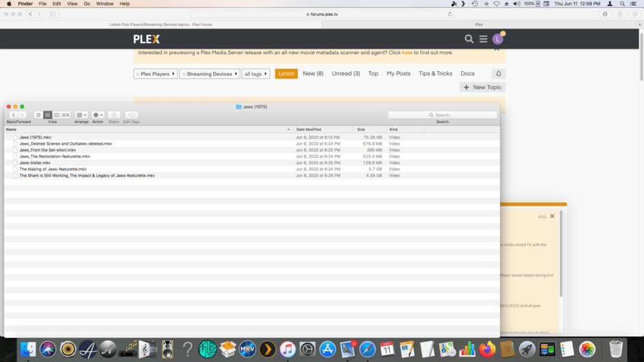Screen dimensions: 644x362
Task: Open the My Posts tab
Action: click(x=398, y=74)
